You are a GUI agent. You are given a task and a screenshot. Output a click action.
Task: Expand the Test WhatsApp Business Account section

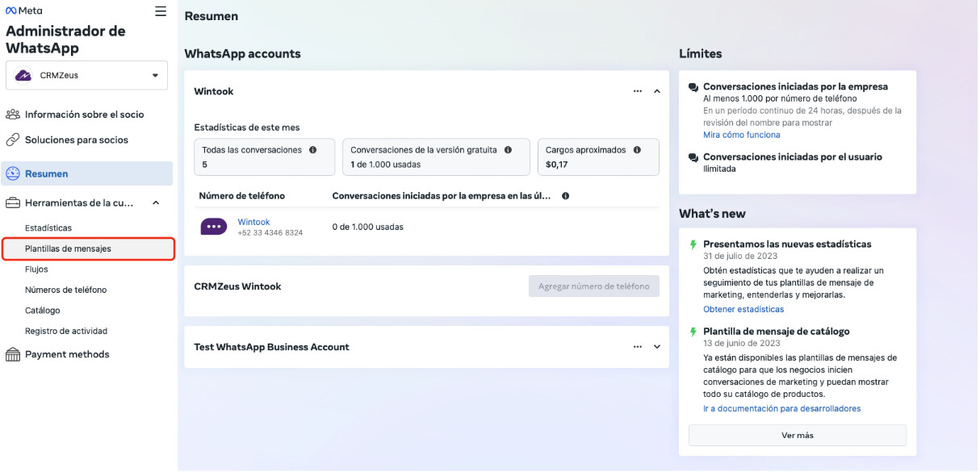tap(657, 347)
